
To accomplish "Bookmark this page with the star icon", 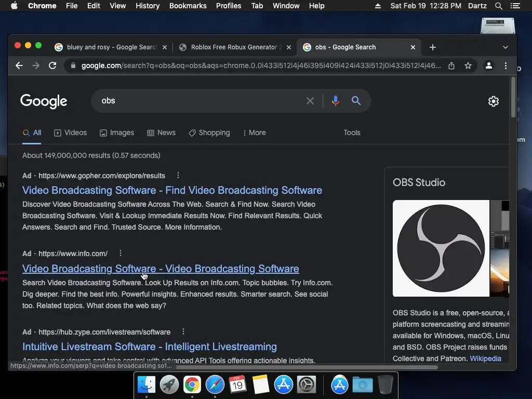I will pos(468,65).
